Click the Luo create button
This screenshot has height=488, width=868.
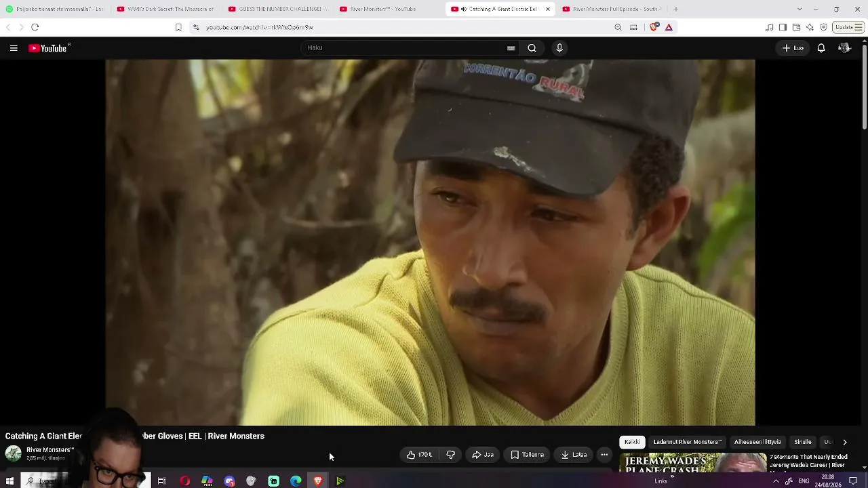point(793,48)
